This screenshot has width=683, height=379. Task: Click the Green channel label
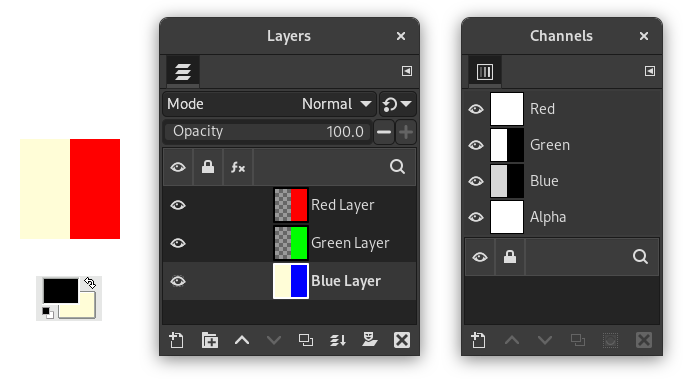(x=550, y=145)
